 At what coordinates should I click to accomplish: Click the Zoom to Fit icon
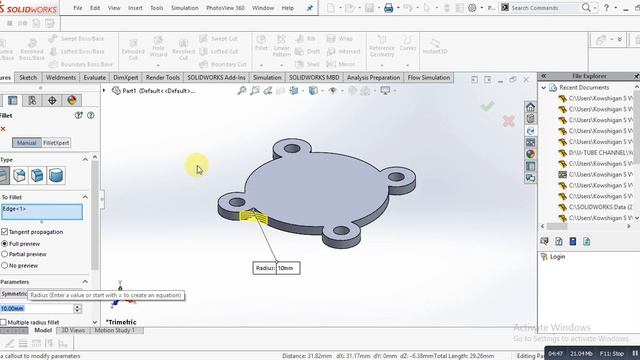[x=242, y=91]
